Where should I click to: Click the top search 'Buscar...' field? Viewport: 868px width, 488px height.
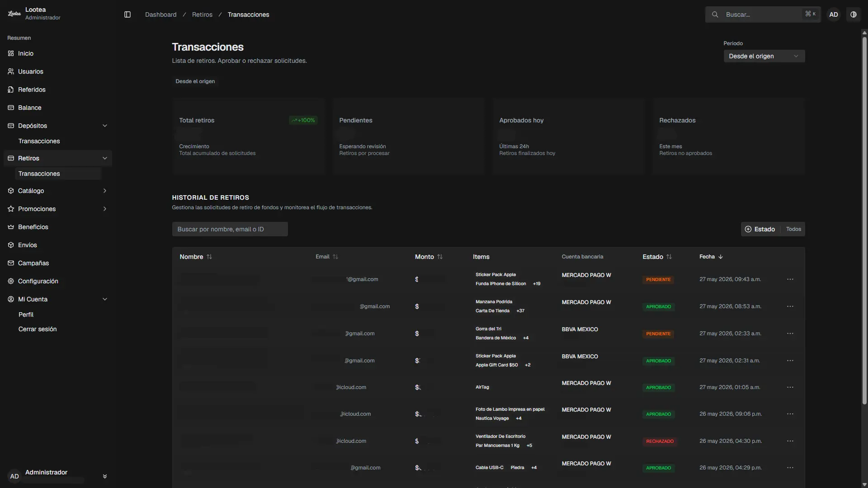(x=763, y=14)
